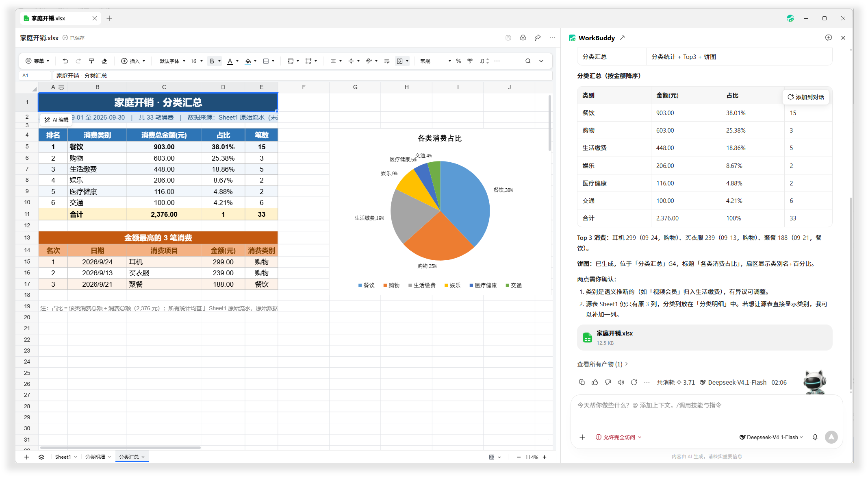Click the eraser clear-format icon
This screenshot has height=477, width=868.
coord(104,61)
